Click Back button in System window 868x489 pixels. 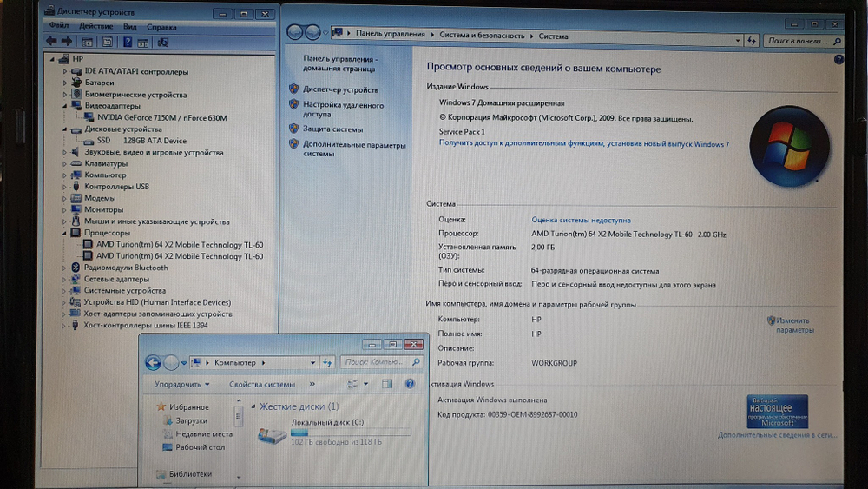coord(294,33)
